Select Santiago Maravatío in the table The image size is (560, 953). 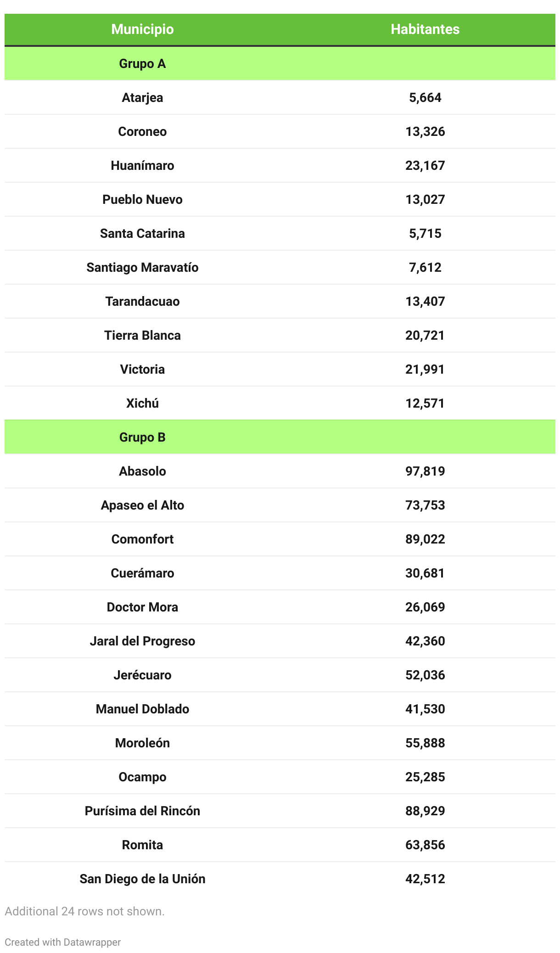click(142, 267)
